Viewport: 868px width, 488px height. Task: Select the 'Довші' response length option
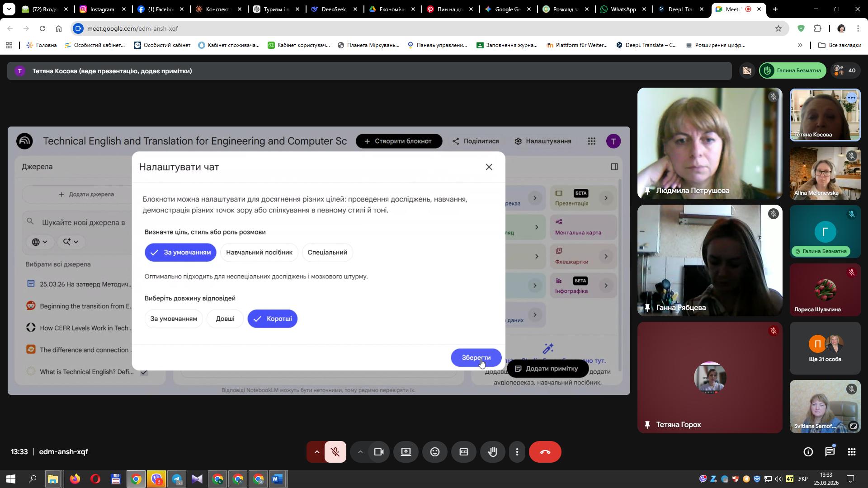(x=225, y=319)
